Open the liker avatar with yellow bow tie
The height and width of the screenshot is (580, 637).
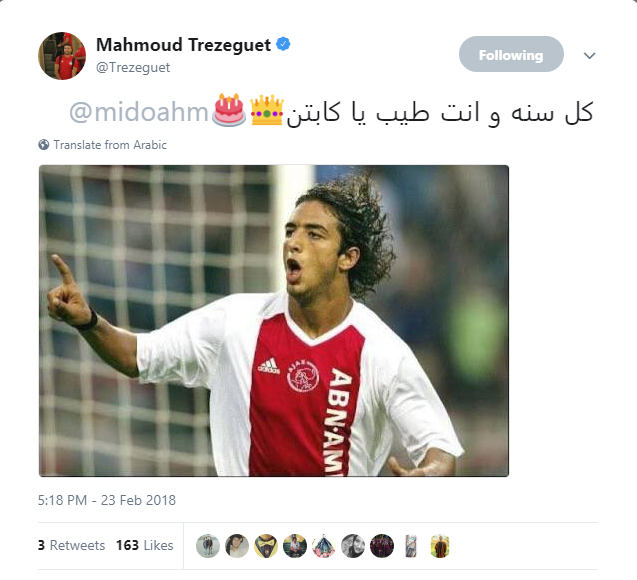266,545
